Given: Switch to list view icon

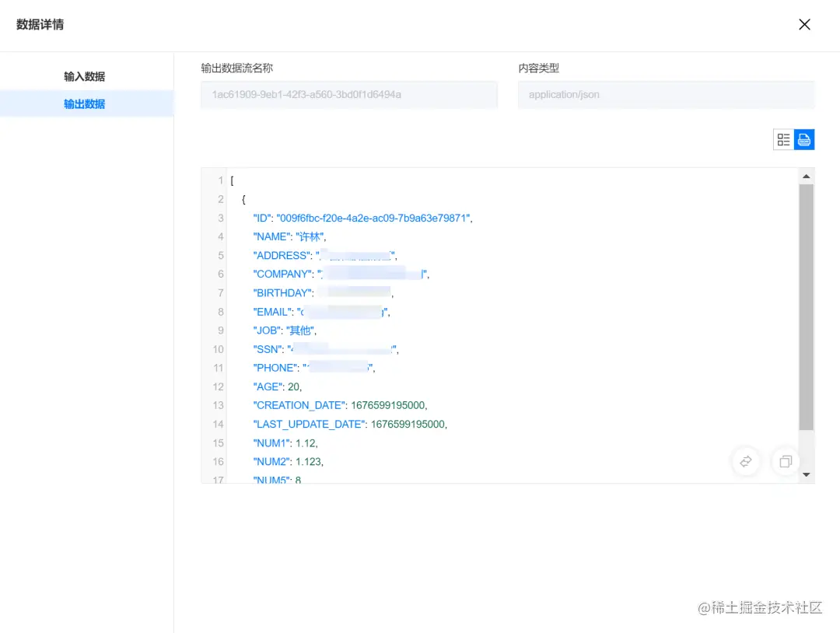Looking at the screenshot, I should pyautogui.click(x=783, y=140).
